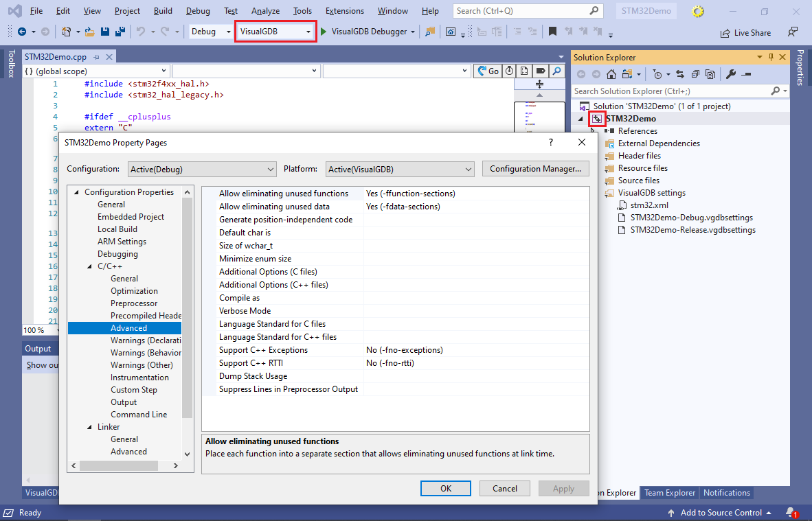Click the New Project toolbar icon
The image size is (812, 521).
click(x=66, y=32)
